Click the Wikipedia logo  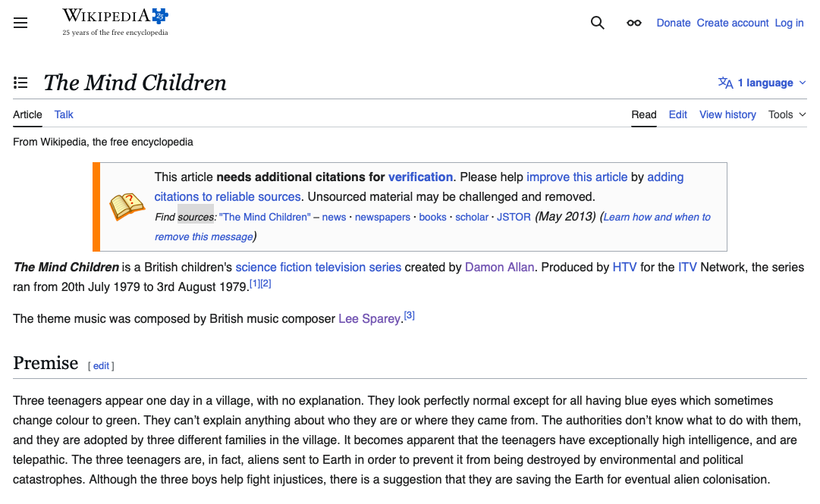[x=115, y=22]
